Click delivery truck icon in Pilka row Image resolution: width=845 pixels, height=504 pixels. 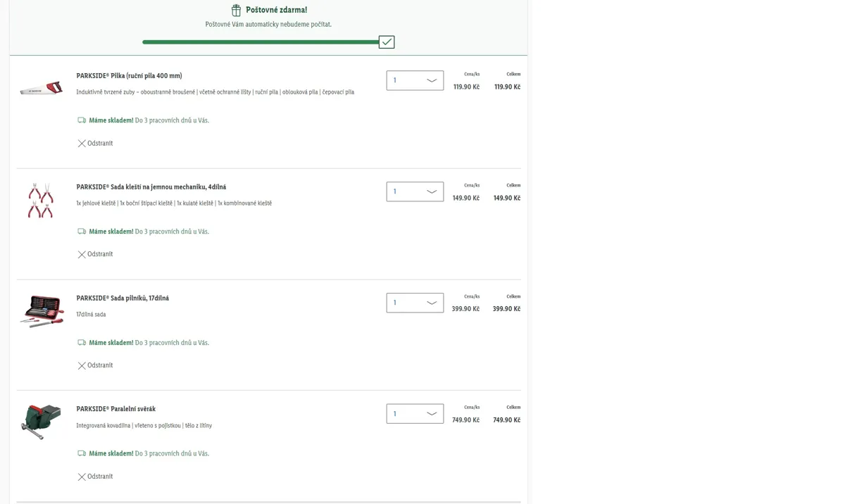click(x=82, y=120)
